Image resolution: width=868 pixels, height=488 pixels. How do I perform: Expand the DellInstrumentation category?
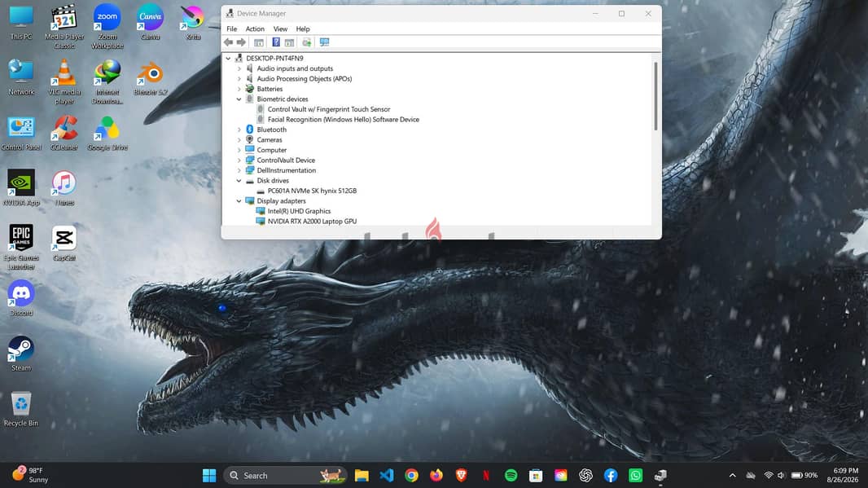click(x=239, y=170)
